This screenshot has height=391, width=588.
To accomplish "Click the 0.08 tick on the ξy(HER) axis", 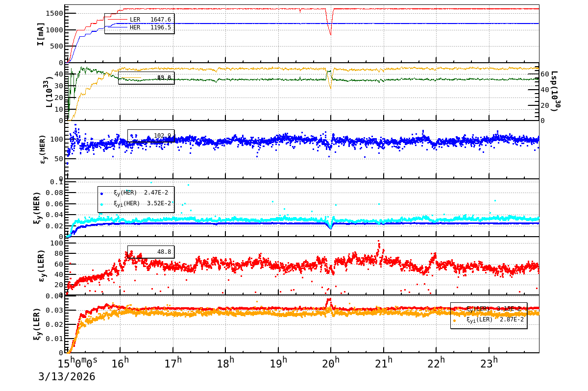I will pos(55,193).
